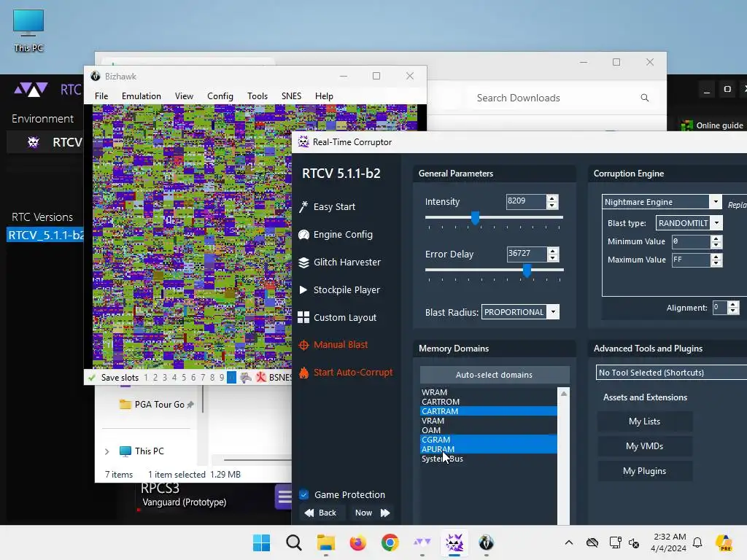The width and height of the screenshot is (747, 560).
Task: Open the Easy Start wand icon
Action: tap(303, 206)
